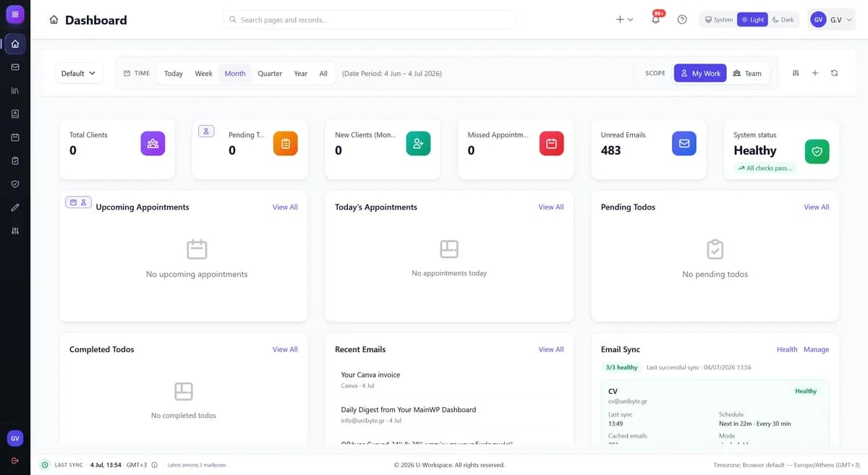Viewport: 868px width, 475px height.
Task: Click the U-Workspace app logo in the sidebar
Action: click(15, 14)
